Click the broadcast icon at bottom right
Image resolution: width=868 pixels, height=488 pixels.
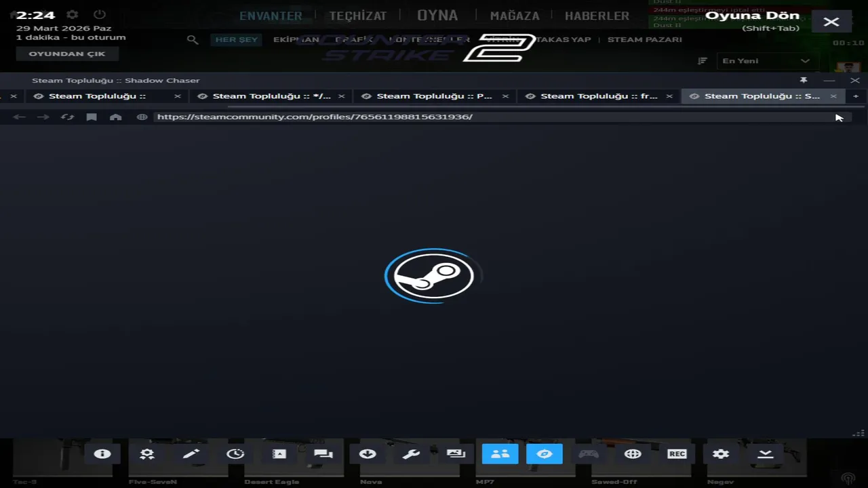(x=848, y=479)
